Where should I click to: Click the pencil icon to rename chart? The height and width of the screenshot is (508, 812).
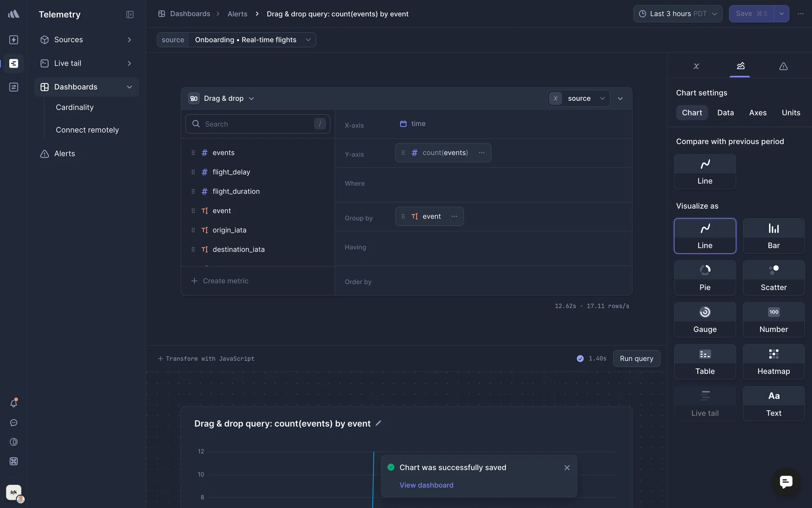tap(379, 423)
